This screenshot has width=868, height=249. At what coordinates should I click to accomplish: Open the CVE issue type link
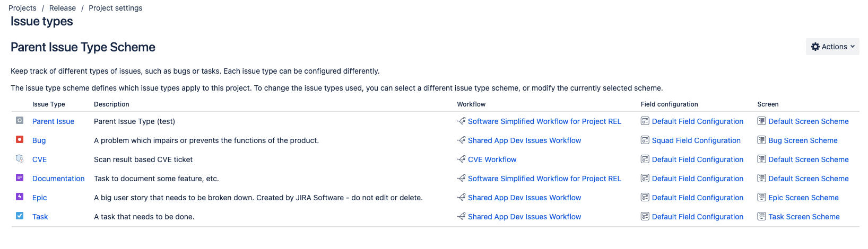point(39,159)
